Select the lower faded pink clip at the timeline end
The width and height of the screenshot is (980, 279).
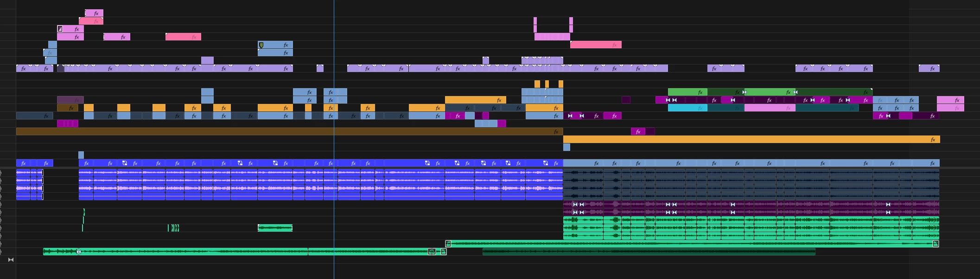(950, 108)
